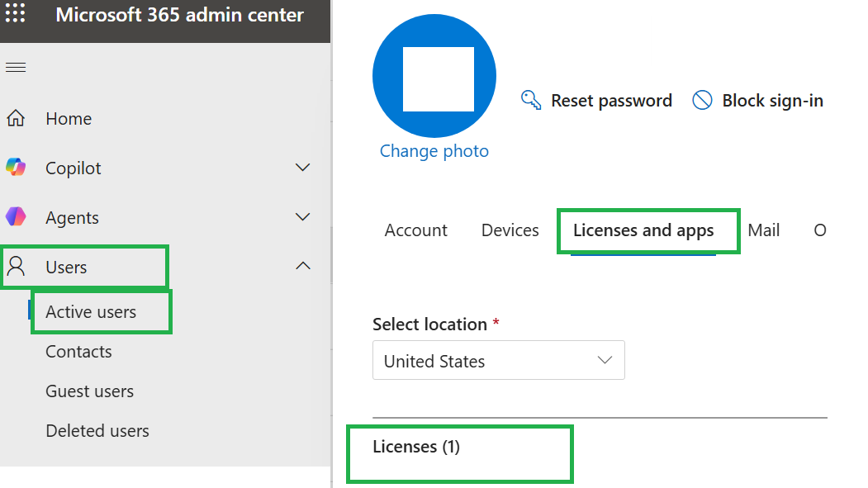Open Contacts under Users

click(x=78, y=351)
